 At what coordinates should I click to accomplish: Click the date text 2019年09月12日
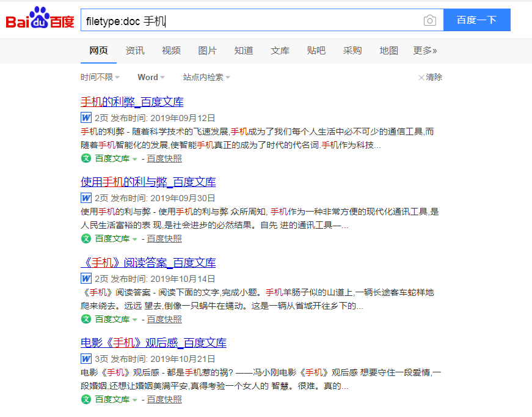tap(183, 118)
